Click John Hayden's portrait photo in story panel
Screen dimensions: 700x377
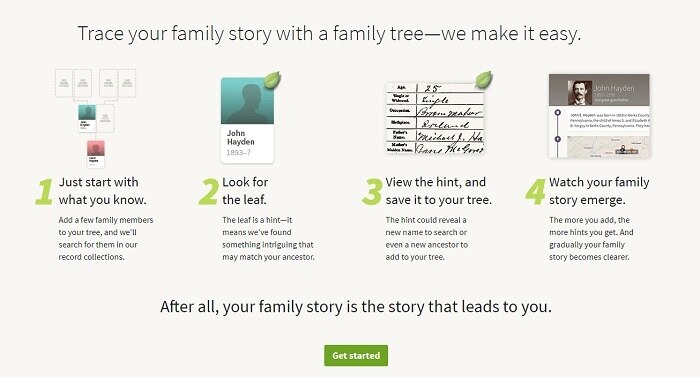pos(579,93)
